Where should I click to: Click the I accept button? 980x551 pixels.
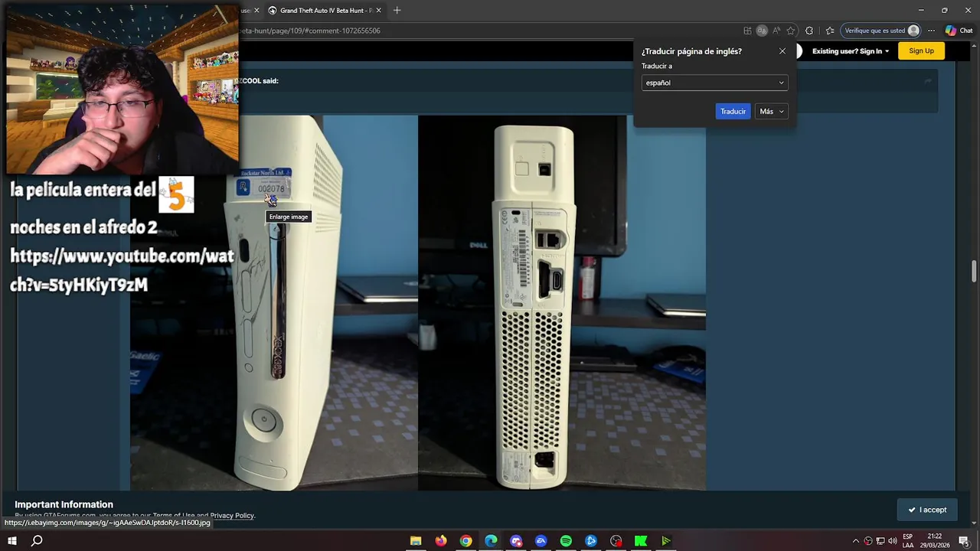(x=927, y=510)
